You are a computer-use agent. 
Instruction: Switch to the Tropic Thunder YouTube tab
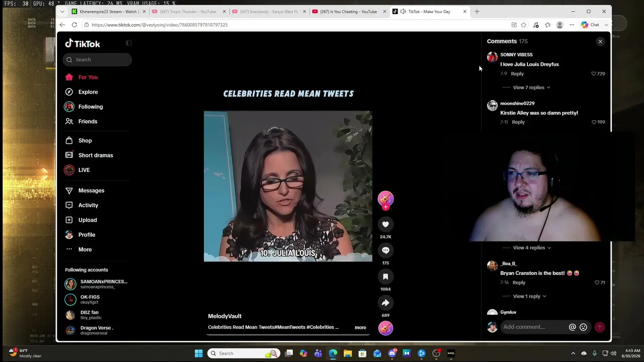(x=188, y=12)
